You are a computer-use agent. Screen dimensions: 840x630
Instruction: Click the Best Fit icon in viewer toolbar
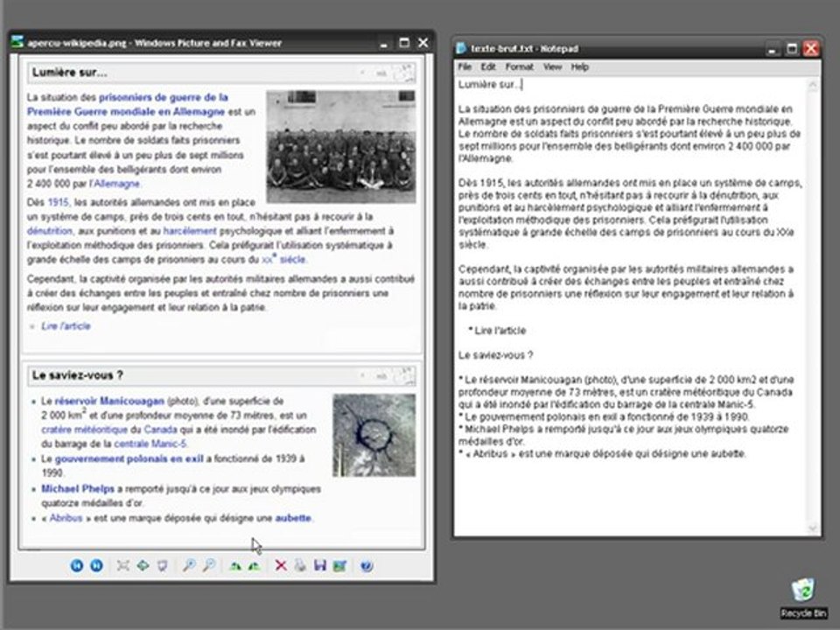pos(123,565)
